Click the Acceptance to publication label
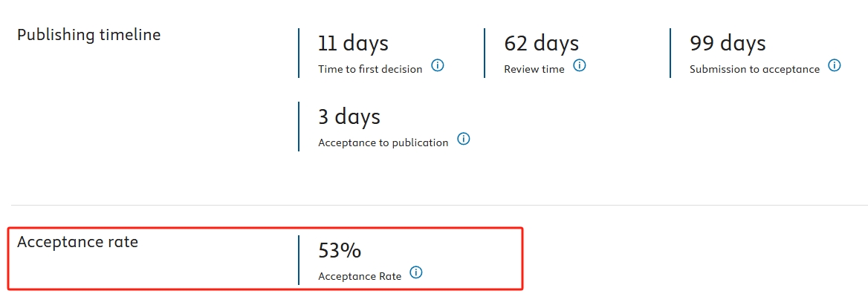This screenshot has height=308, width=868. [383, 142]
